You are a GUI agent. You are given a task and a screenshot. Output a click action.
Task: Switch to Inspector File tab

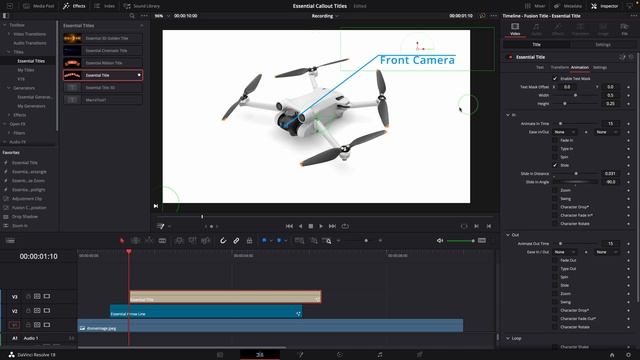click(624, 29)
